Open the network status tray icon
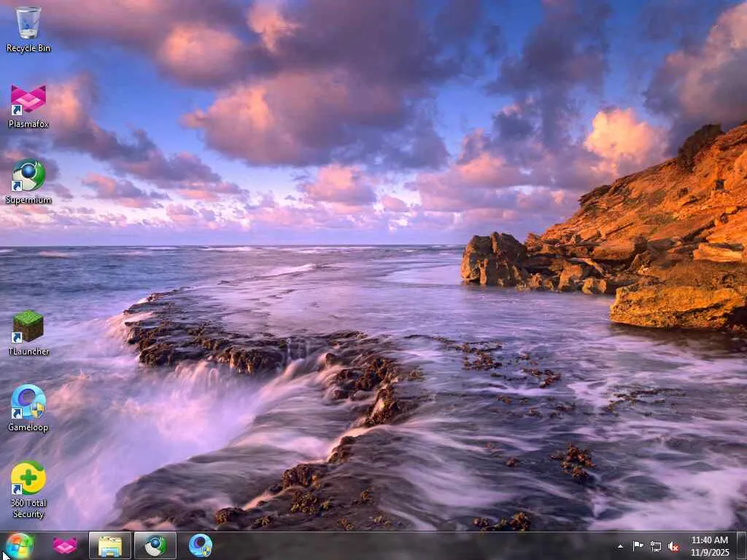The width and height of the screenshot is (747, 560). tap(656, 546)
